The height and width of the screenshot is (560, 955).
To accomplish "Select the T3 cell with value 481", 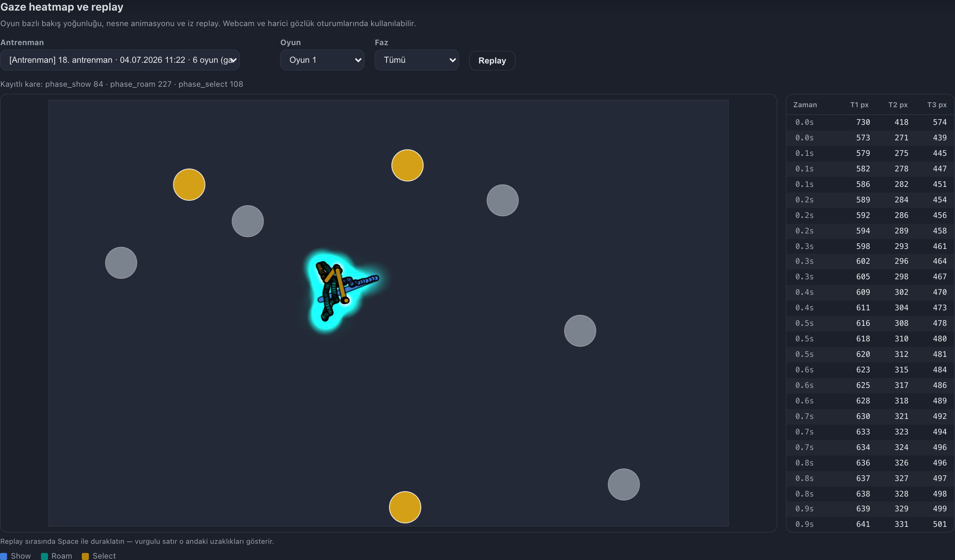I will [939, 354].
